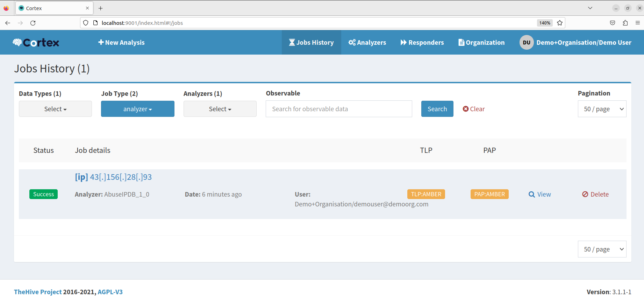
Task: Click the Version: 3.1.1-1 footer text
Action: tap(609, 292)
